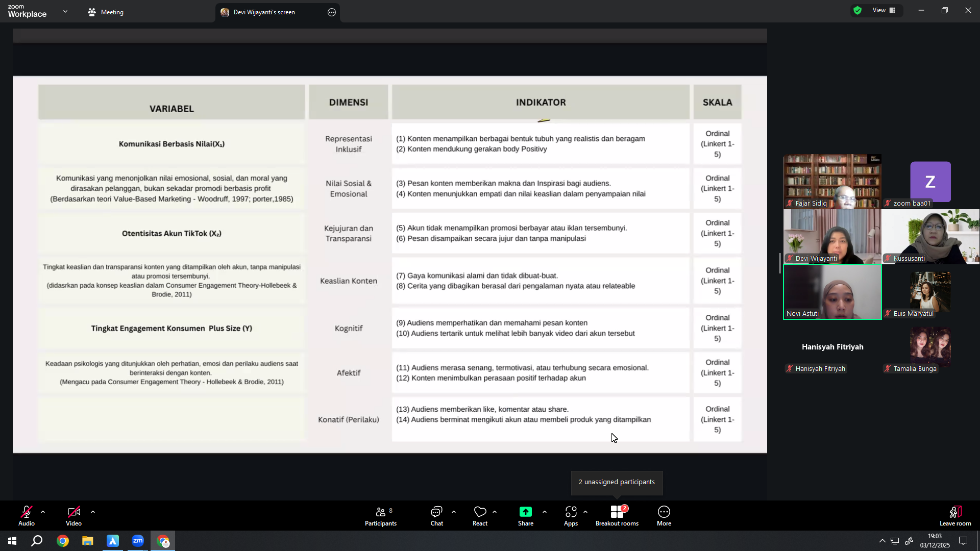Switch to the Meeting tab

tap(106, 12)
